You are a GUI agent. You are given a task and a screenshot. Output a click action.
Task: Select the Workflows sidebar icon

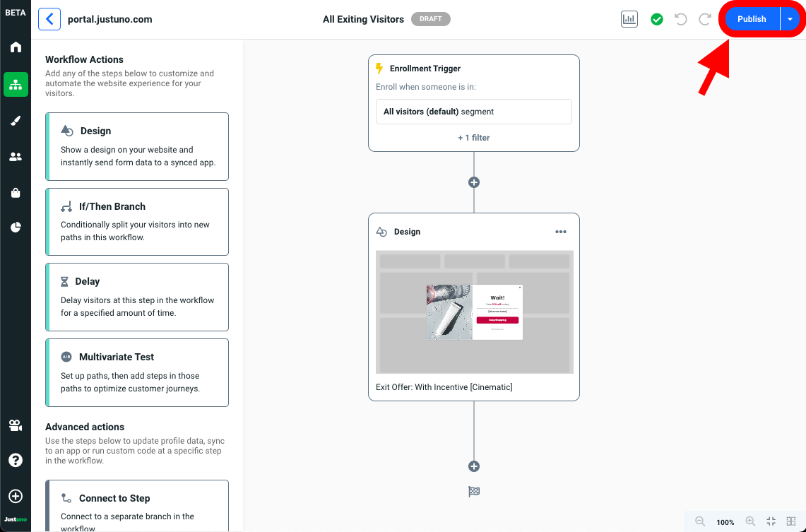(x=16, y=85)
